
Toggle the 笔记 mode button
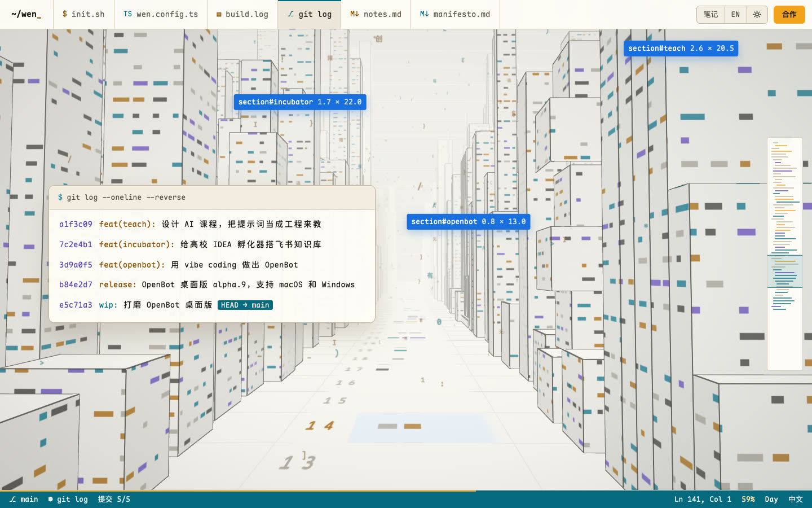point(710,15)
